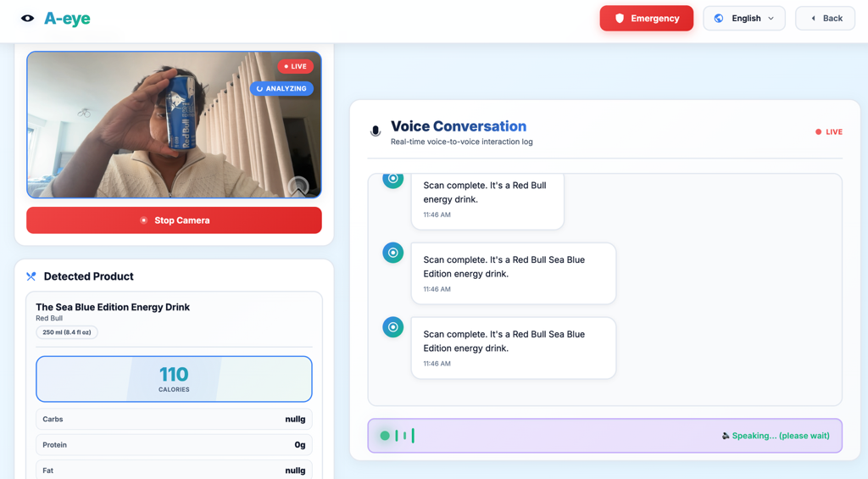The width and height of the screenshot is (868, 479).
Task: Click the Voice Conversation heading
Action: tap(459, 126)
